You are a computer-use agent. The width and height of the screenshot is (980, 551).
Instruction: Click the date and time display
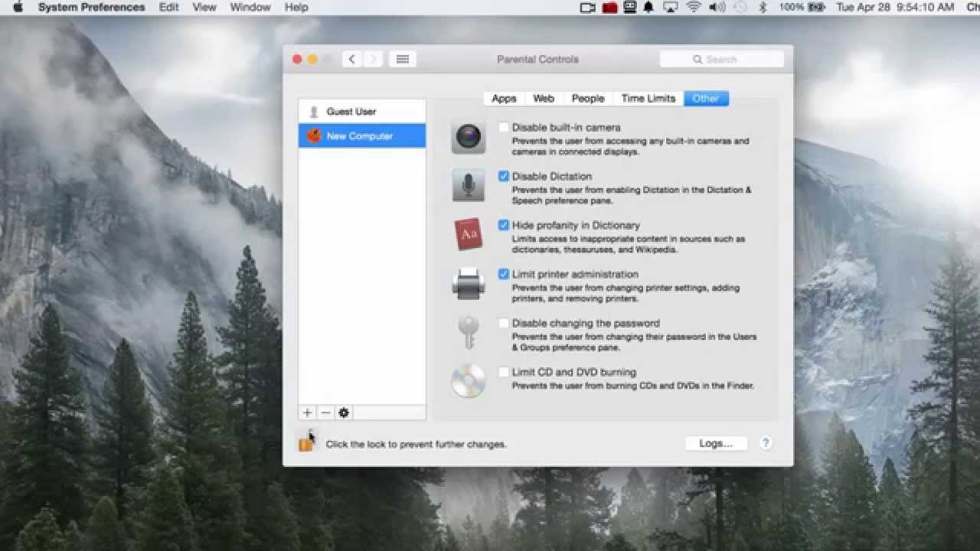coord(896,8)
